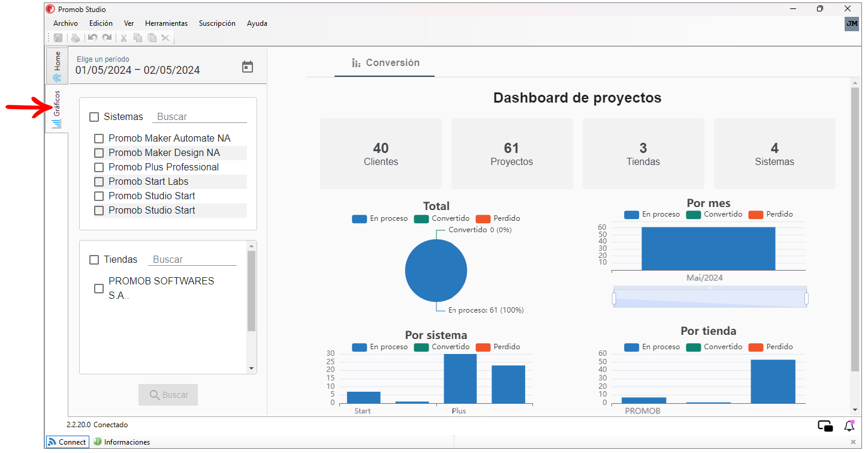Check Promob Maker Automate NA
Viewport: 868px width, 453px height.
[99, 139]
